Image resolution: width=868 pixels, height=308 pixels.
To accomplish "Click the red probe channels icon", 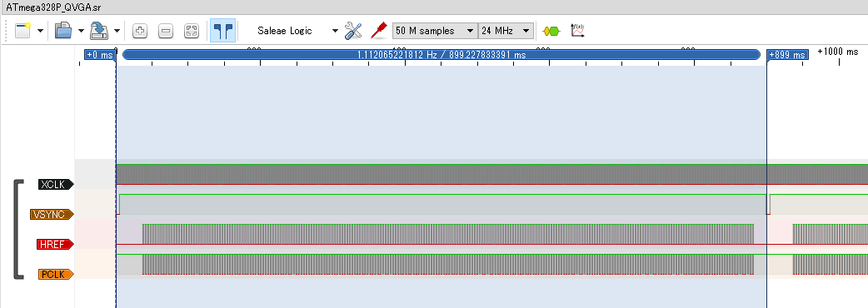I will click(x=379, y=31).
